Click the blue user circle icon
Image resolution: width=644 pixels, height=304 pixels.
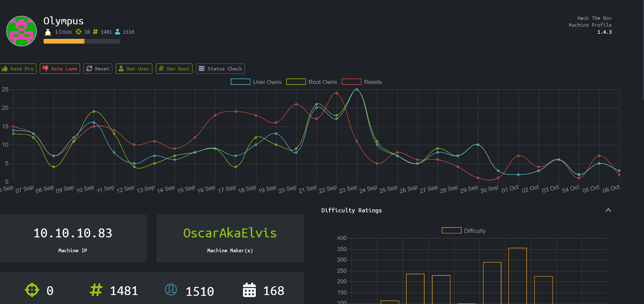[x=171, y=290]
